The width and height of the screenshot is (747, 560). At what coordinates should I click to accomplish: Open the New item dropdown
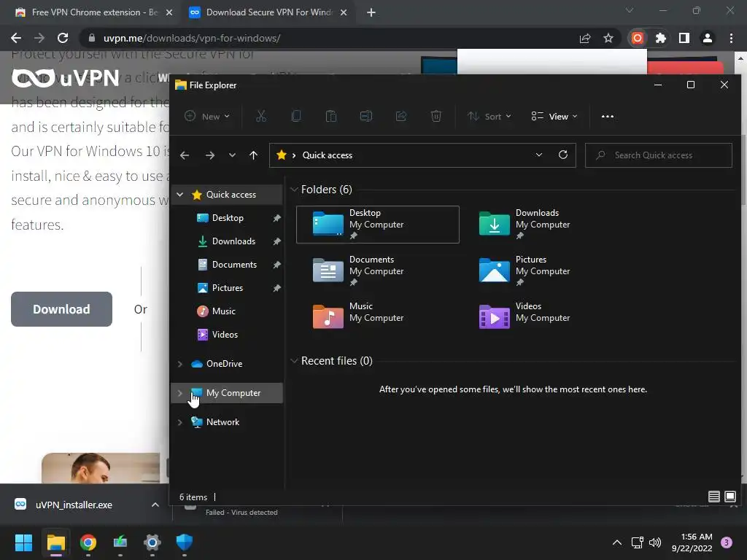point(207,116)
